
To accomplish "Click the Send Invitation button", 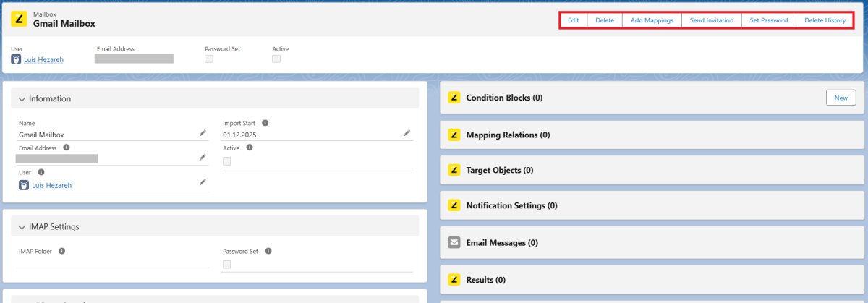I will [x=711, y=20].
